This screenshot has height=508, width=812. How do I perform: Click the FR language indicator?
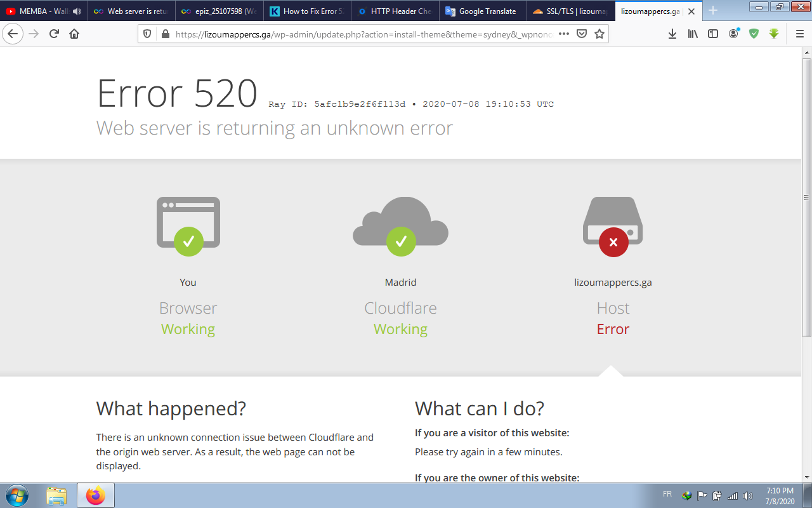pos(667,493)
